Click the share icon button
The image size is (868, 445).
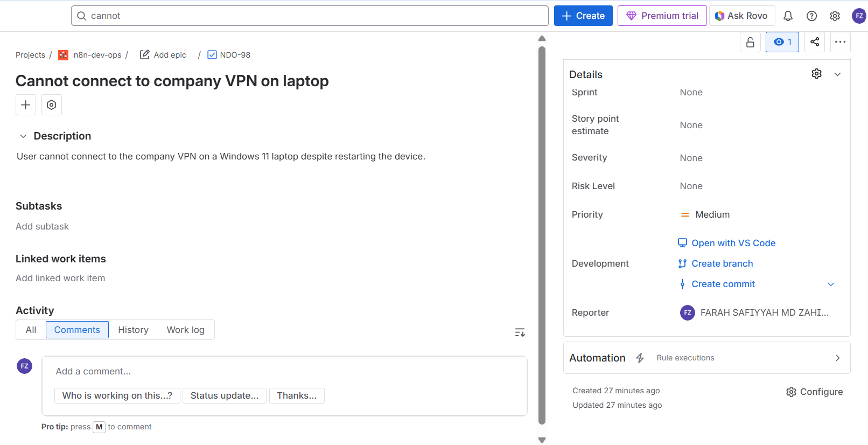pyautogui.click(x=815, y=42)
